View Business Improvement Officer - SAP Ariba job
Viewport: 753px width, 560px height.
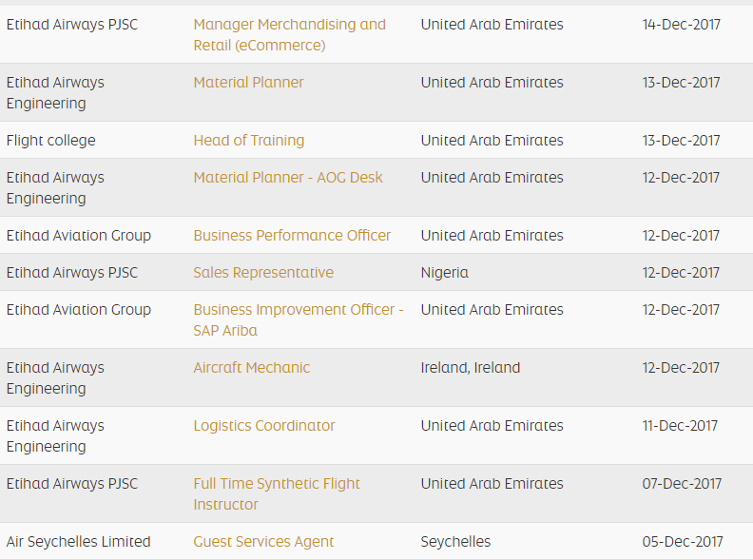point(298,319)
